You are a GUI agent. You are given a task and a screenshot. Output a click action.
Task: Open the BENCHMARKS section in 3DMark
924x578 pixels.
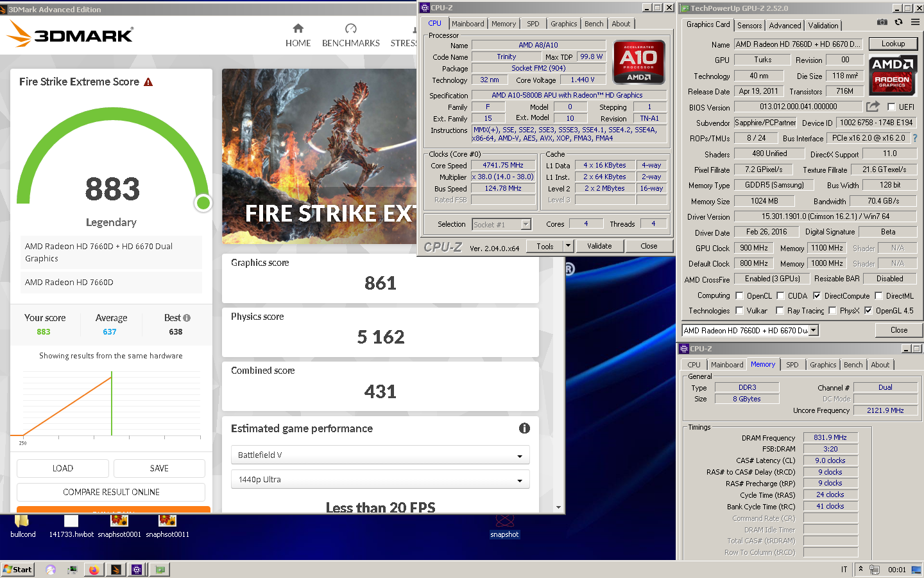click(350, 35)
